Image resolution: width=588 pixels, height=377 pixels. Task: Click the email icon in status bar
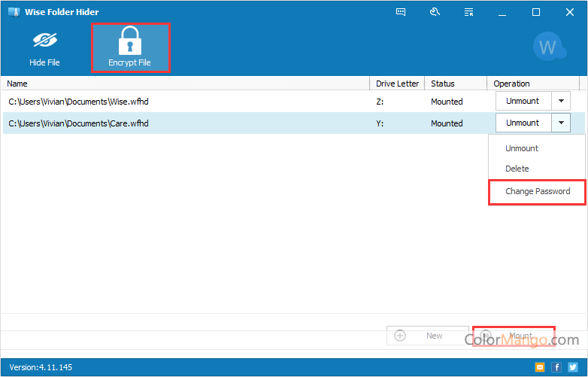539,367
